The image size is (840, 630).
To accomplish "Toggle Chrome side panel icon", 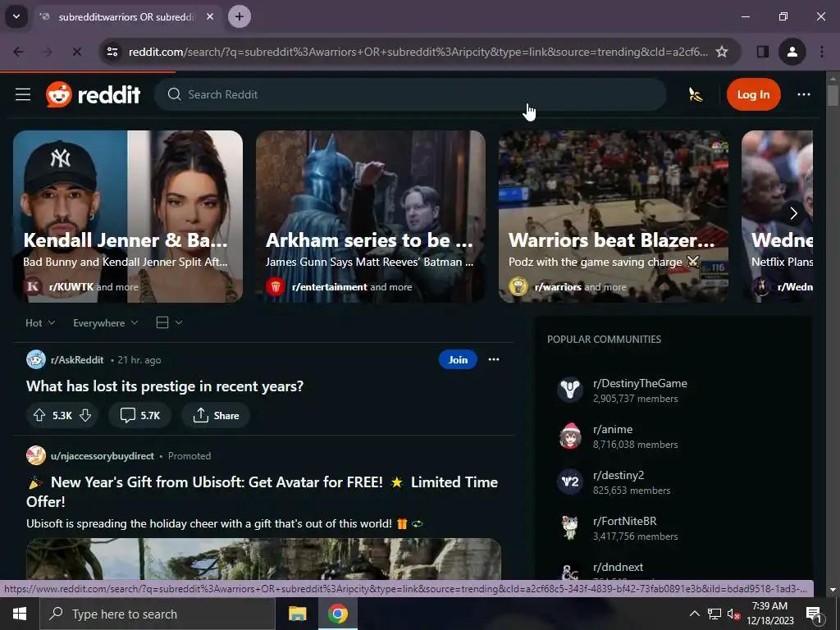I will pyautogui.click(x=762, y=52).
